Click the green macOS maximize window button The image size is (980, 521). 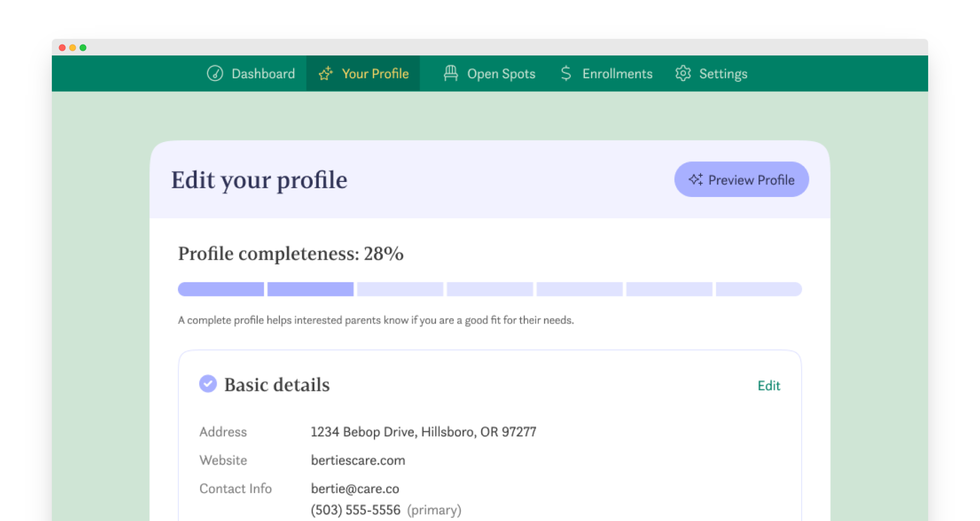point(83,47)
